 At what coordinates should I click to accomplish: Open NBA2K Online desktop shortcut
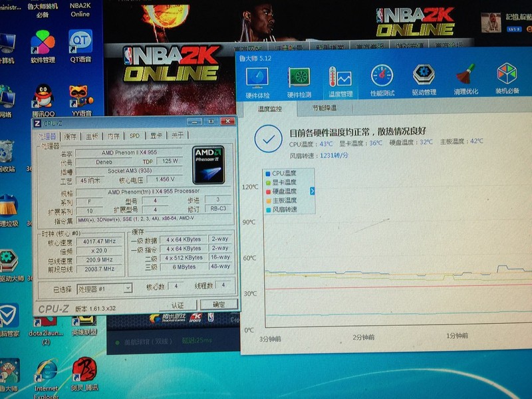(x=80, y=9)
